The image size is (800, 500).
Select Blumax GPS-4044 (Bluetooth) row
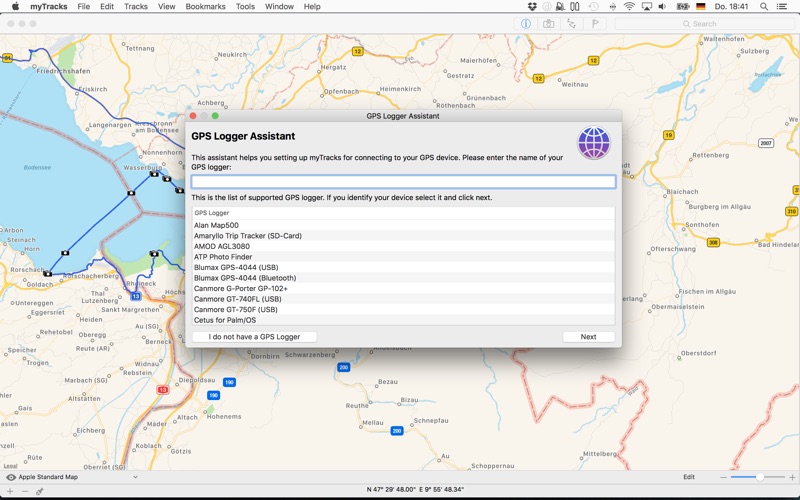point(403,278)
